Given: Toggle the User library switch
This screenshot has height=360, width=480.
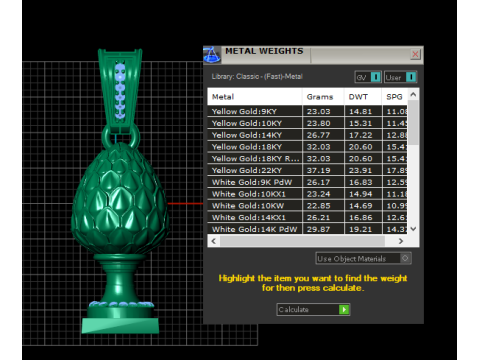Looking at the screenshot, I should tap(400, 77).
